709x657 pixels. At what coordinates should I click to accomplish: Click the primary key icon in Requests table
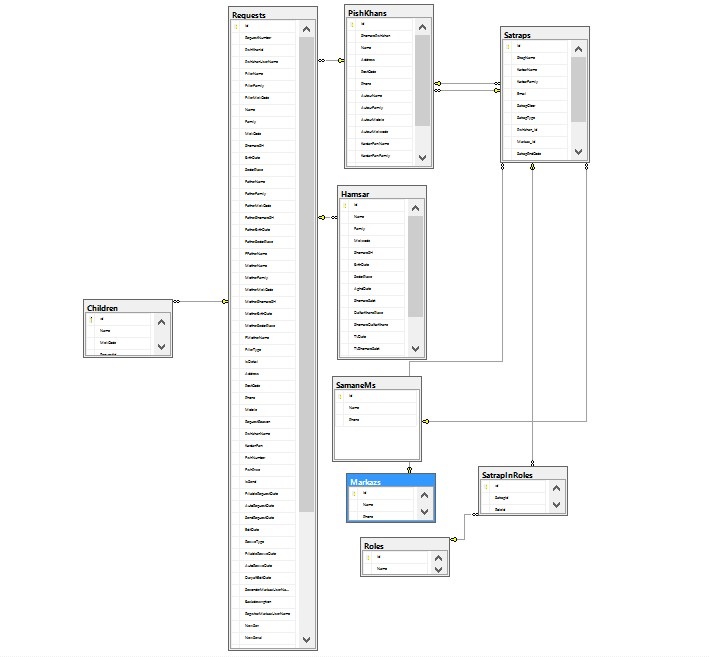pos(238,26)
